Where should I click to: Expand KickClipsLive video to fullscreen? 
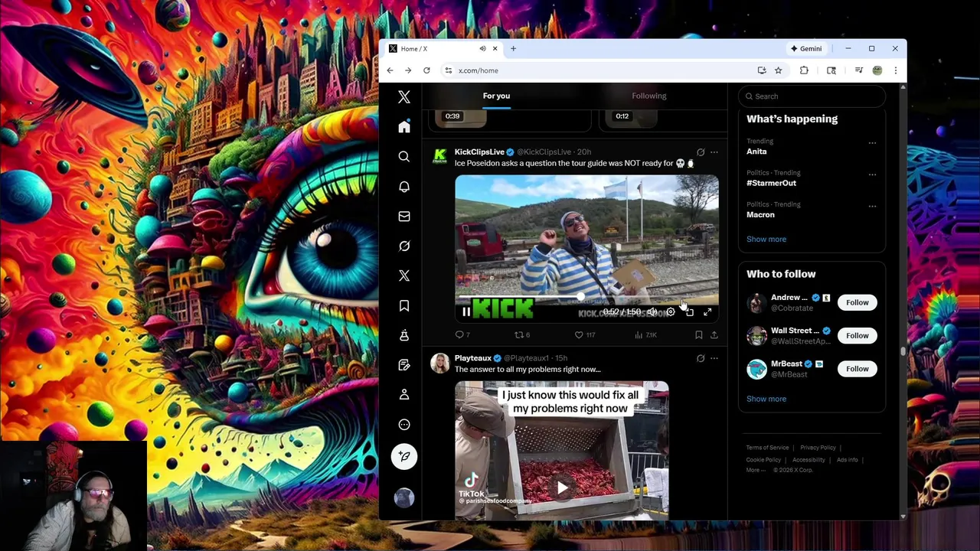coord(707,311)
